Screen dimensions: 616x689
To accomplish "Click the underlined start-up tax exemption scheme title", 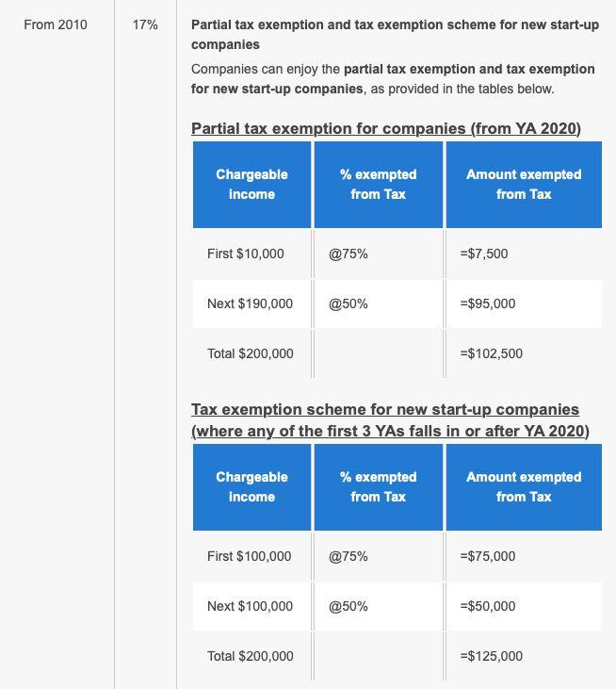I will click(x=390, y=420).
